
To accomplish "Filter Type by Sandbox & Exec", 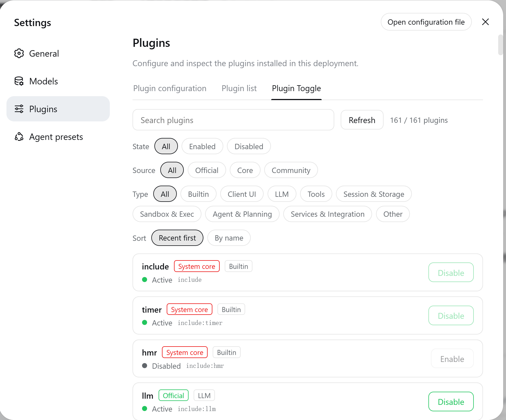I will tap(167, 214).
